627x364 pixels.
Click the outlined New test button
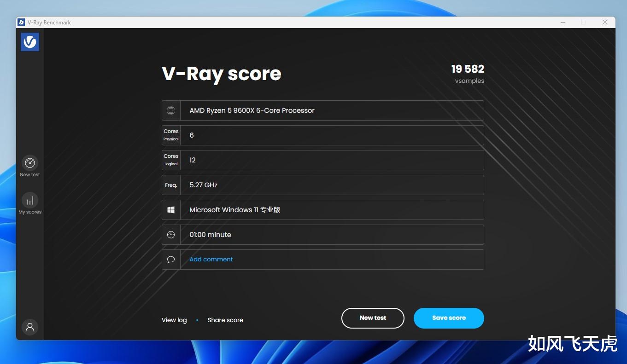373,318
